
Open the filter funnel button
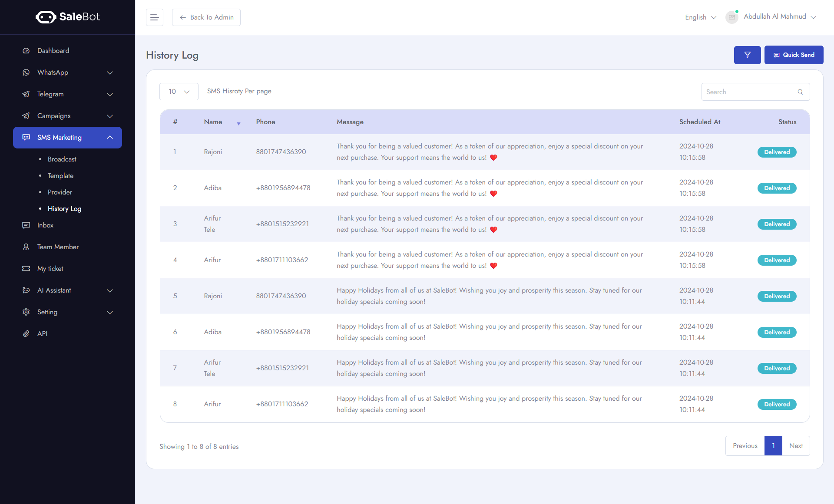tap(747, 55)
